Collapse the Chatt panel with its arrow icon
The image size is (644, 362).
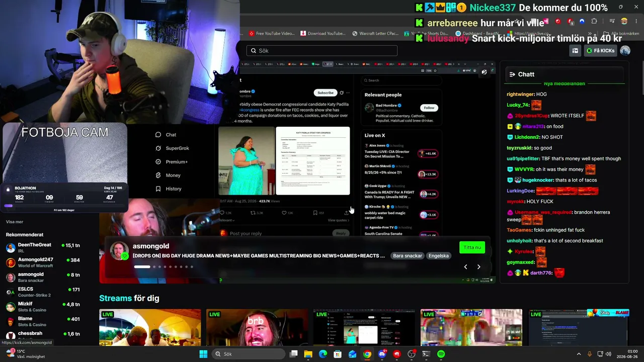512,74
